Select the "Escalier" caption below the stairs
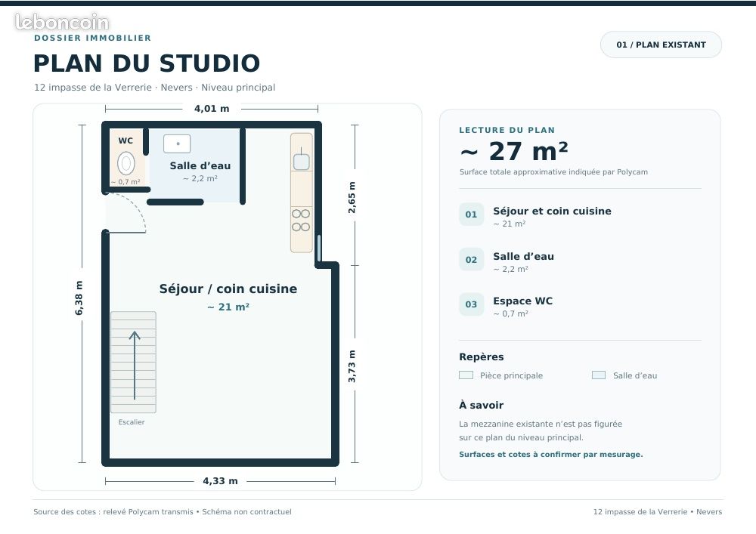756x534 pixels. pyautogui.click(x=132, y=421)
